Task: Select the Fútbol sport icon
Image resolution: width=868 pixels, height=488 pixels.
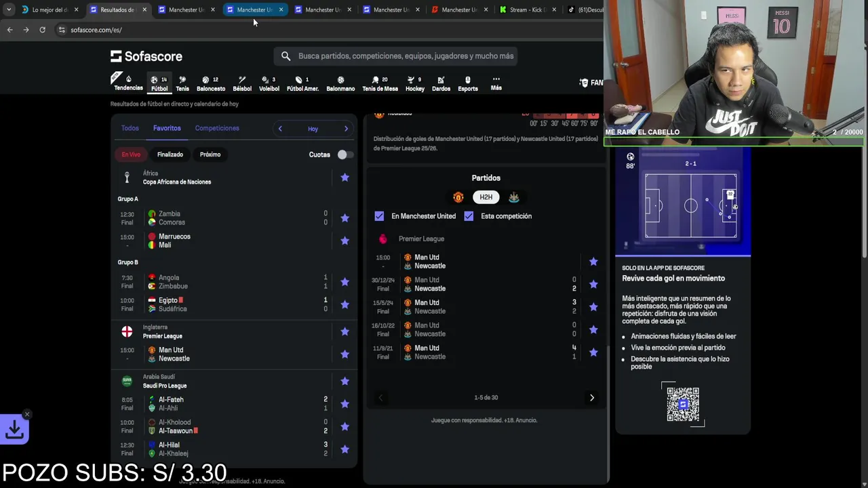Action: 159,83
